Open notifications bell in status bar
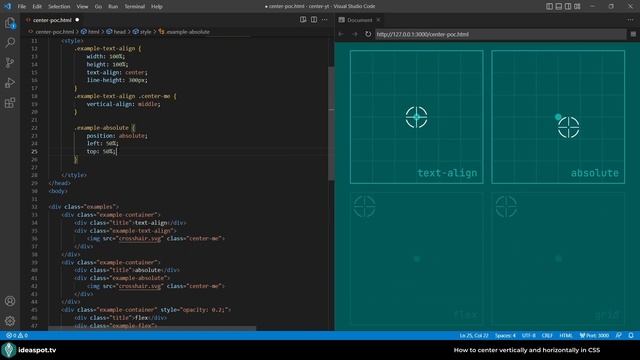 click(631, 336)
